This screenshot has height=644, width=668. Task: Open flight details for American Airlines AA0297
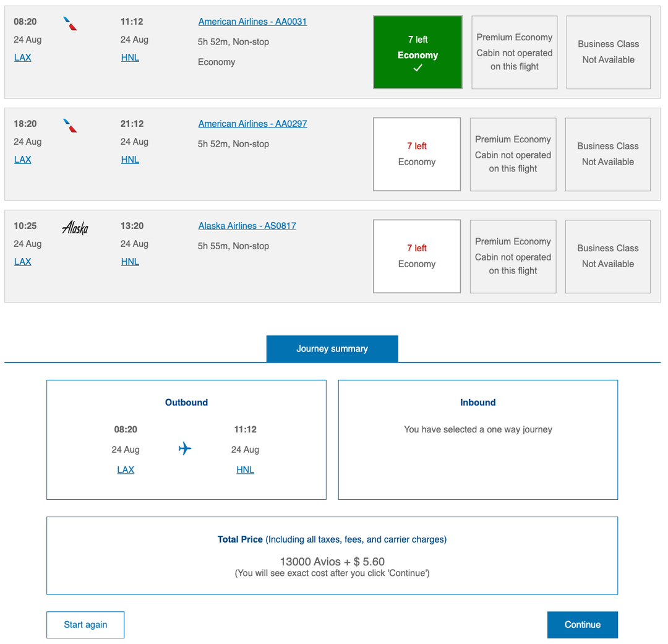[252, 124]
